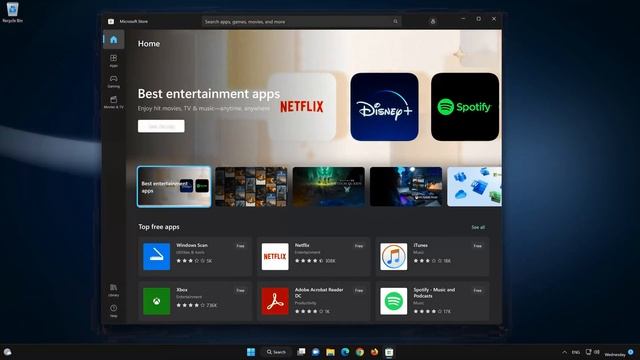Open the Netflix card in Top free apps
The width and height of the screenshot is (640, 360).
(x=313, y=256)
